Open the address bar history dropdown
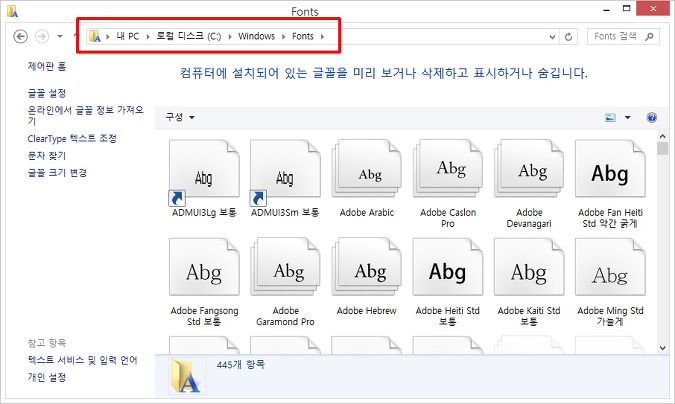The height and width of the screenshot is (404, 675). [x=552, y=37]
